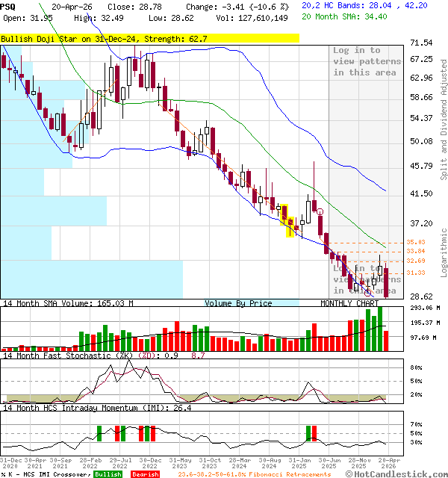Screen dimensions: 448x478
Task: Click the 'MONTHLY CHART' label
Action: tap(349, 303)
